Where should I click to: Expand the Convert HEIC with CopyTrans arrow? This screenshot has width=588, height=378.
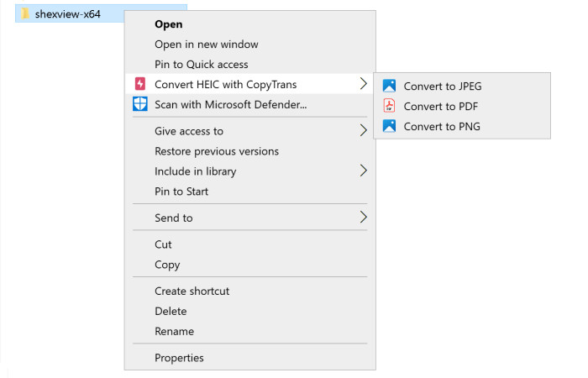pos(363,84)
